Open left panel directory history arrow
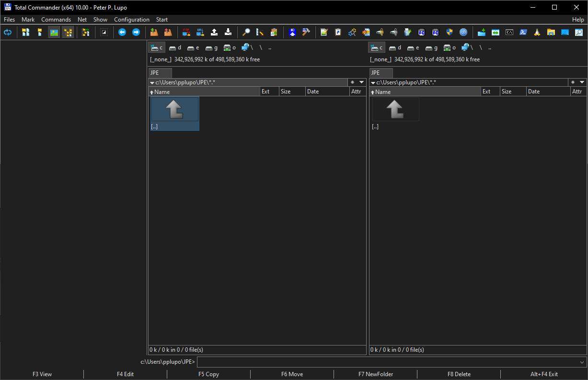 coord(362,82)
